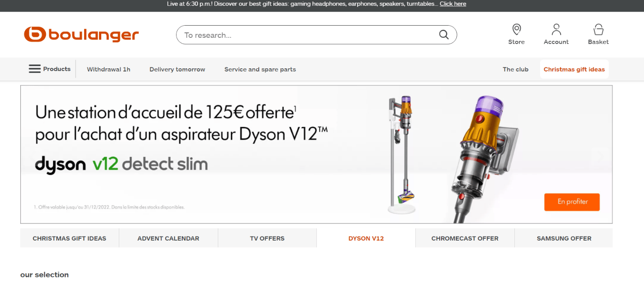
Task: Switch to SAMSUNG OFFER tab
Action: coord(564,238)
